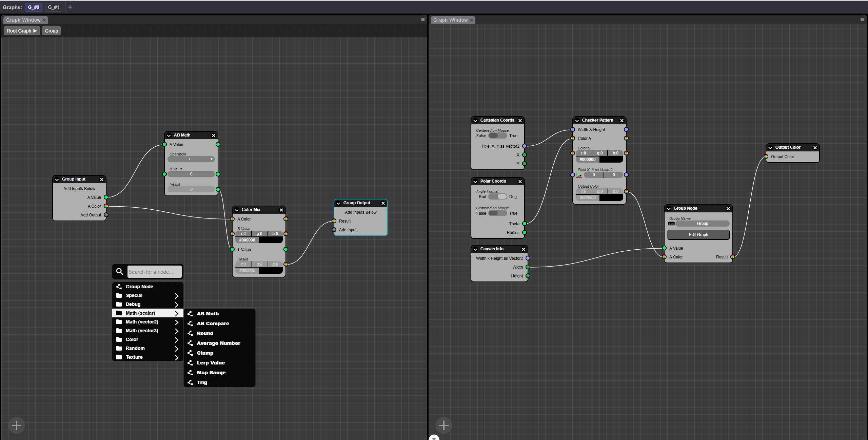Viewport: 868px width, 440px height.
Task: Open left graph window hamburger menu
Action: pos(423,20)
